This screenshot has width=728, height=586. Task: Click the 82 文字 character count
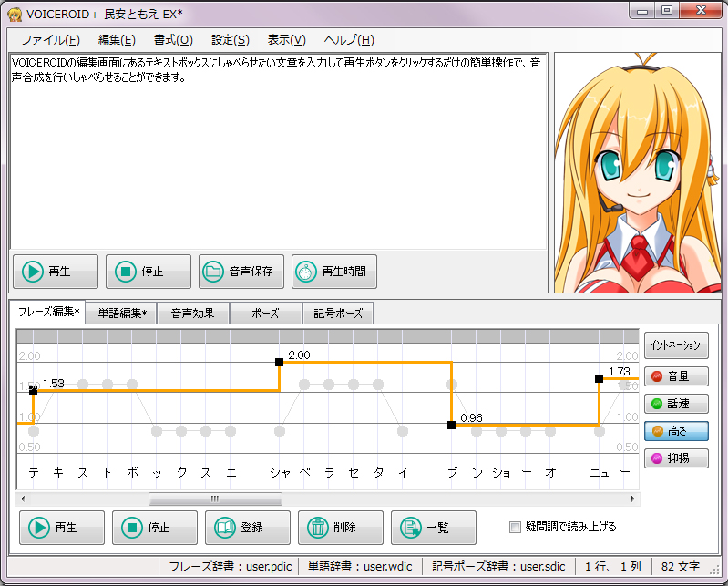[x=681, y=567]
